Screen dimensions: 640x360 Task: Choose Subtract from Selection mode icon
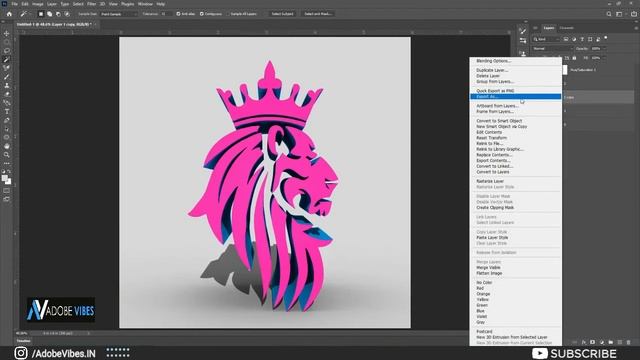(58, 14)
